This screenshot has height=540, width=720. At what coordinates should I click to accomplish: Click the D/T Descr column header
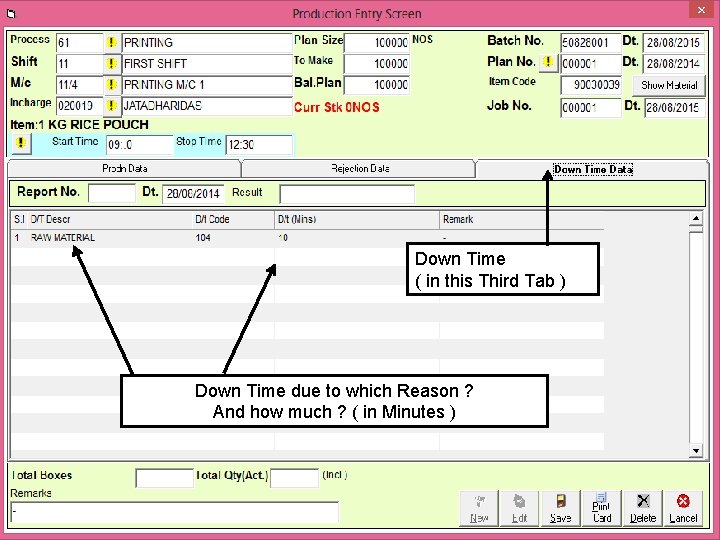[x=110, y=219]
